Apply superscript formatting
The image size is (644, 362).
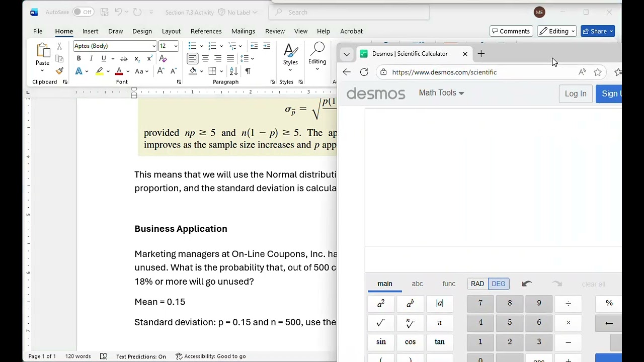(x=149, y=58)
